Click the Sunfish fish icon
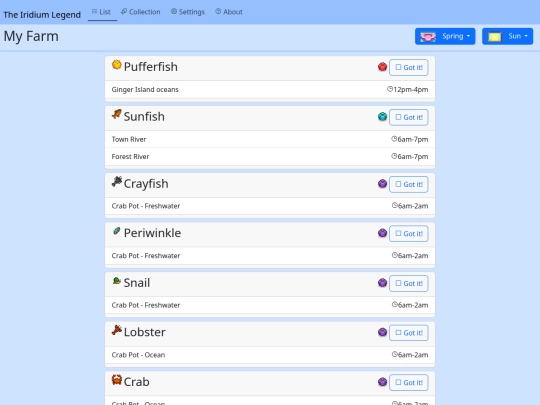Screen dimensions: 540x405 coord(117,114)
